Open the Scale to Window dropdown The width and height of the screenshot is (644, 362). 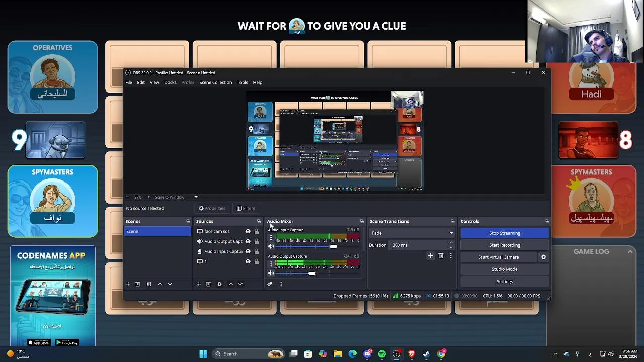[x=176, y=197]
